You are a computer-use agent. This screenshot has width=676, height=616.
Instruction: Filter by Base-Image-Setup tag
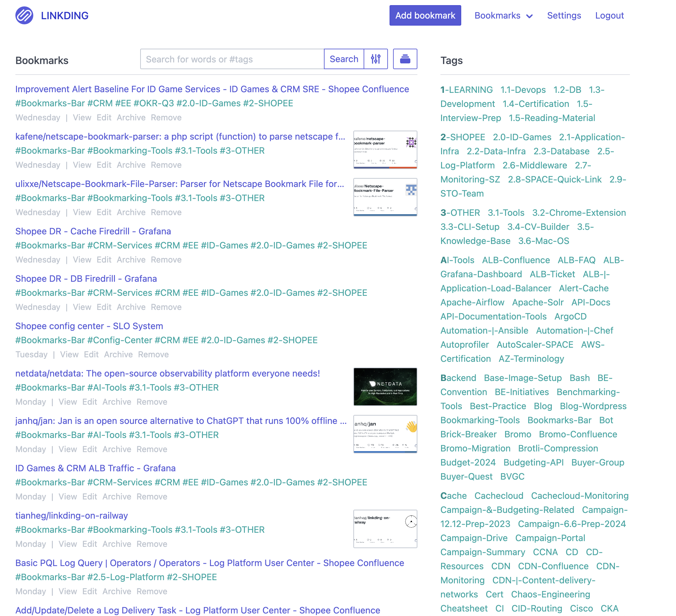(522, 378)
